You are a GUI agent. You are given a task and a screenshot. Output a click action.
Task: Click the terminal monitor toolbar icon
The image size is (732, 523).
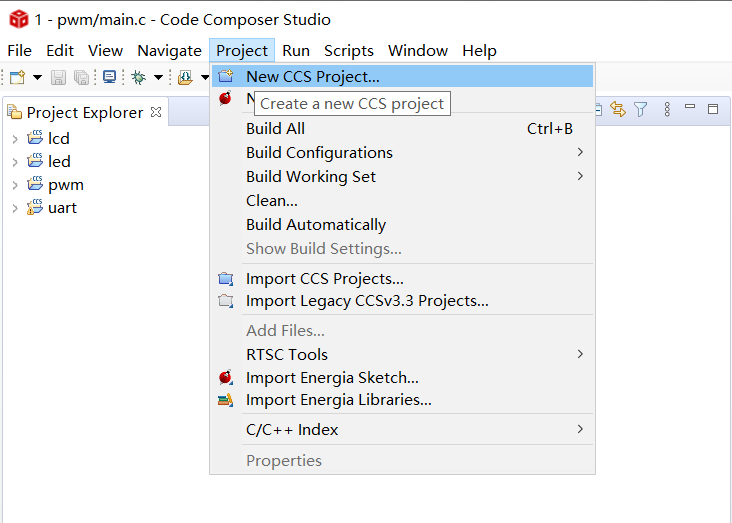109,77
